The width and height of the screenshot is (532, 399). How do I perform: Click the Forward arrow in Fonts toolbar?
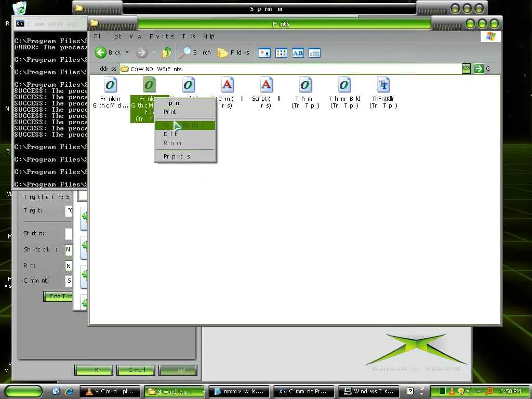point(142,52)
